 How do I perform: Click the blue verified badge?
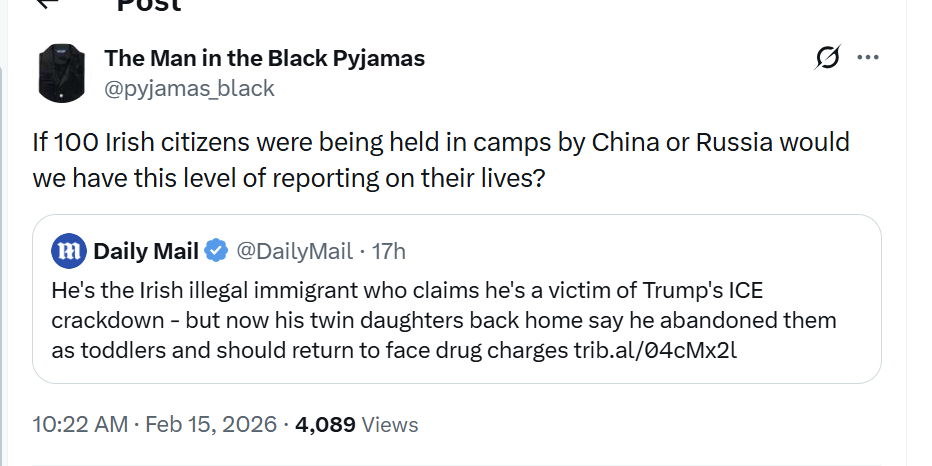[x=218, y=250]
